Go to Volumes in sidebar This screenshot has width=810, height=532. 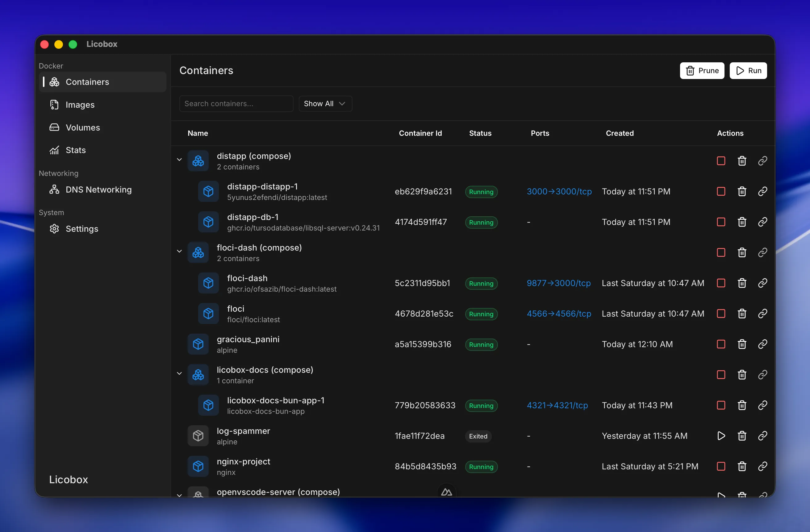click(x=102, y=127)
